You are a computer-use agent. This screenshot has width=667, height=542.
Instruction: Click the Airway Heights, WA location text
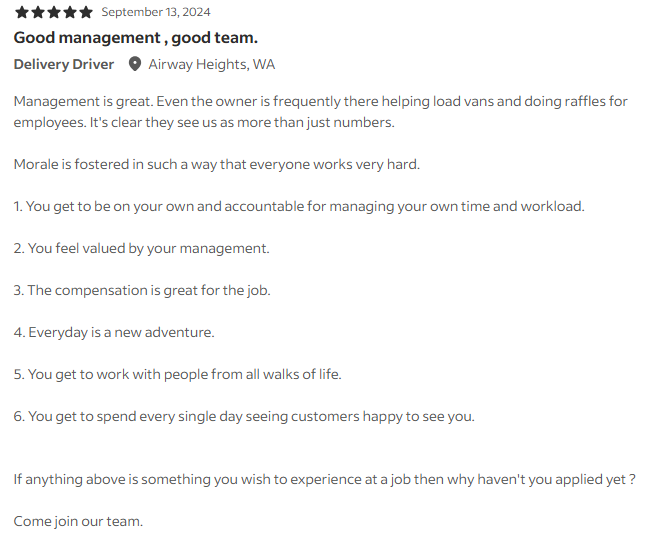[x=211, y=64]
